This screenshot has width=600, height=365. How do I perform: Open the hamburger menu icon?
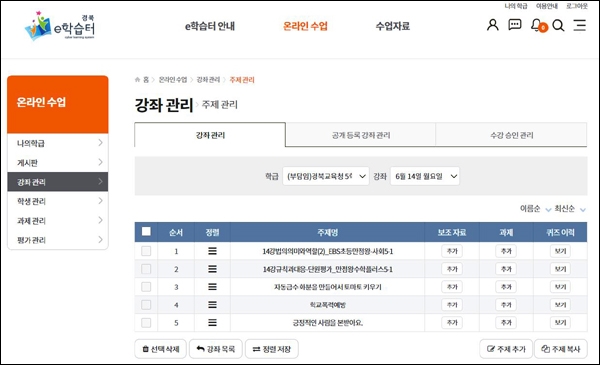pyautogui.click(x=579, y=25)
